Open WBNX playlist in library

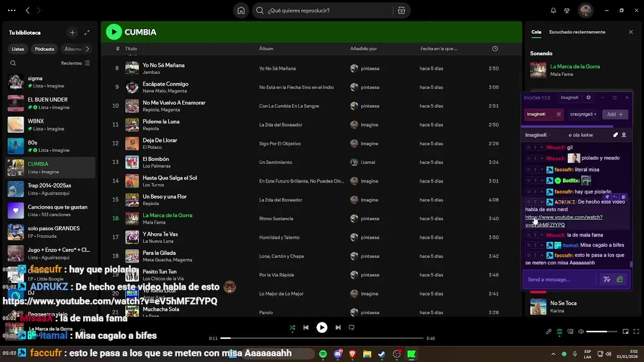[x=50, y=125]
